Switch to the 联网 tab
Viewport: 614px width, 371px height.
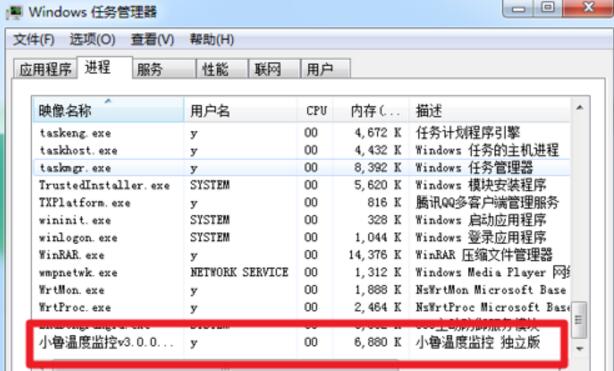[x=274, y=70]
